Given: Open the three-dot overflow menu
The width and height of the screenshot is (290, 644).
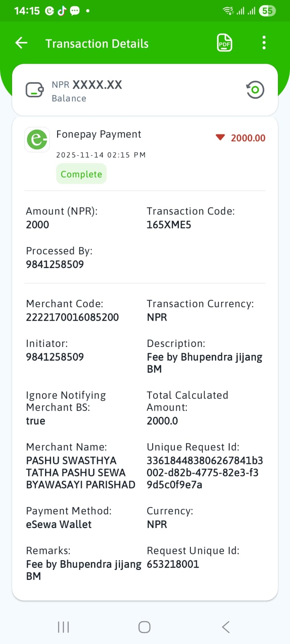Looking at the screenshot, I should (264, 43).
